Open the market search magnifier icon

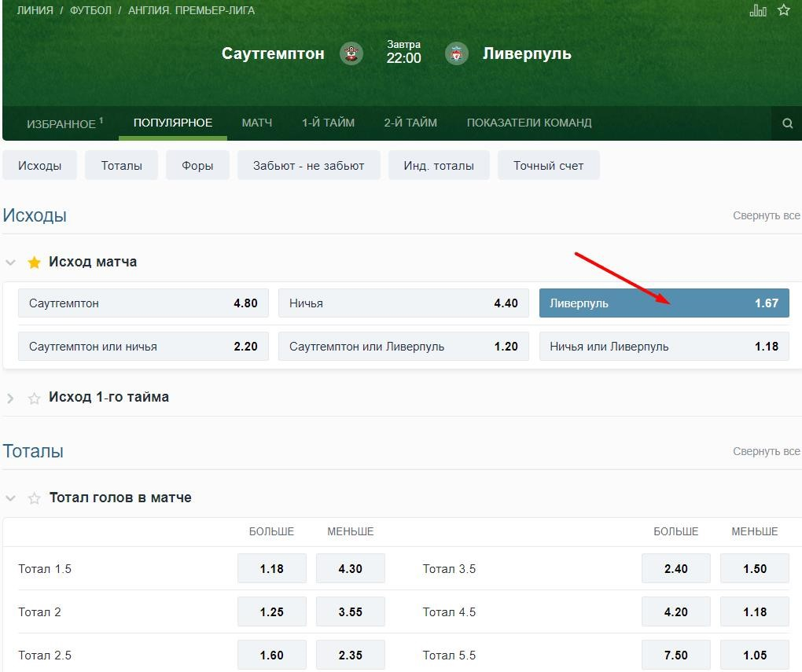click(x=787, y=123)
